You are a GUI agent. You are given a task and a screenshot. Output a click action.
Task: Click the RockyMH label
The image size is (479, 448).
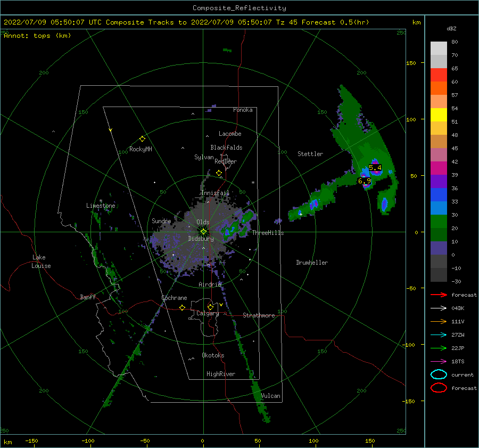(141, 149)
